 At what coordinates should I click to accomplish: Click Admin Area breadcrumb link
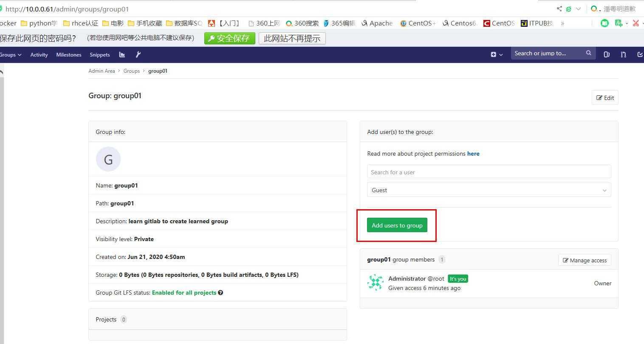pyautogui.click(x=102, y=71)
